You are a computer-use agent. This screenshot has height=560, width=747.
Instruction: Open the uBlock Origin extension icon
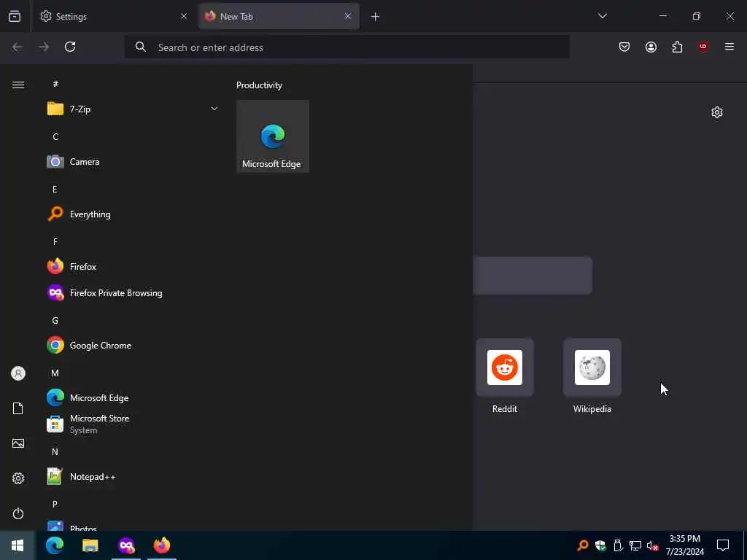(x=703, y=47)
